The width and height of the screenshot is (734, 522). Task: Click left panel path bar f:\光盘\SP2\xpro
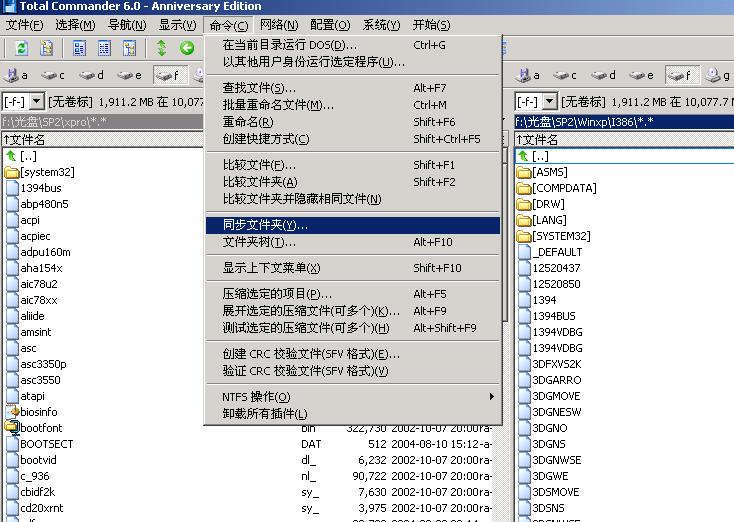(x=102, y=122)
